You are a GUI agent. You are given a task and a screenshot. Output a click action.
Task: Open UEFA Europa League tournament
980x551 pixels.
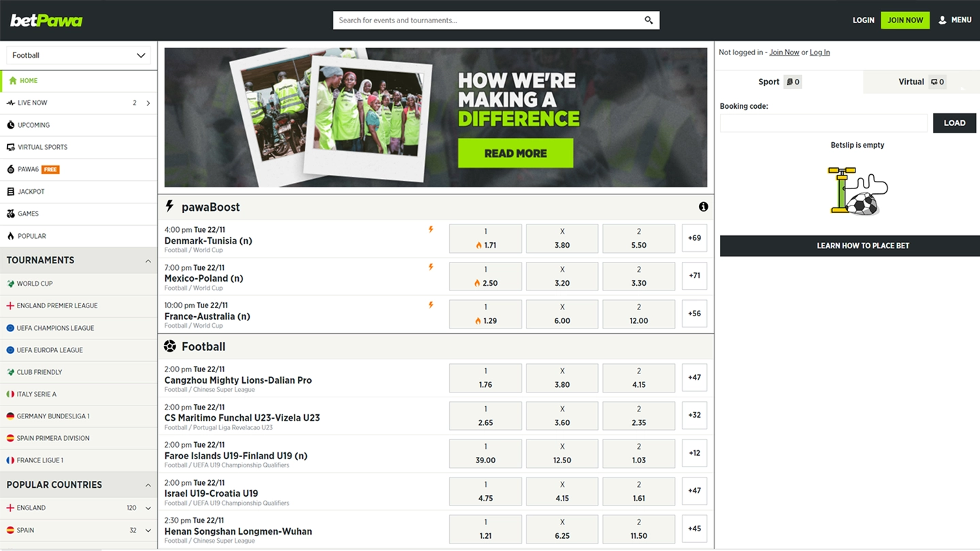tap(78, 350)
